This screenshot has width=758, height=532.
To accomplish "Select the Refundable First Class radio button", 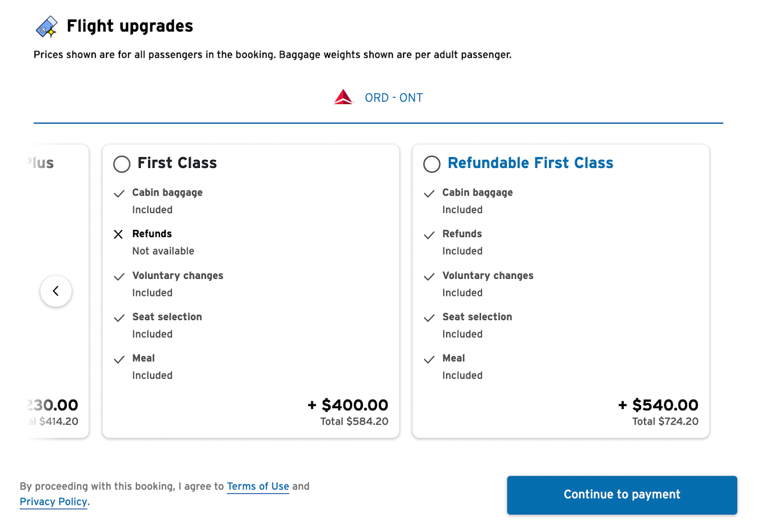I will pos(432,164).
